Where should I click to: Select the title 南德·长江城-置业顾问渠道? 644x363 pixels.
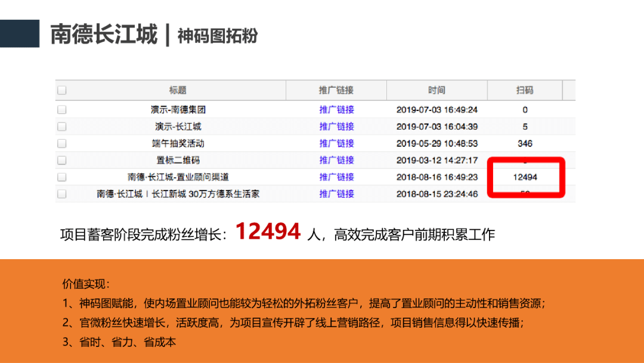tap(178, 177)
